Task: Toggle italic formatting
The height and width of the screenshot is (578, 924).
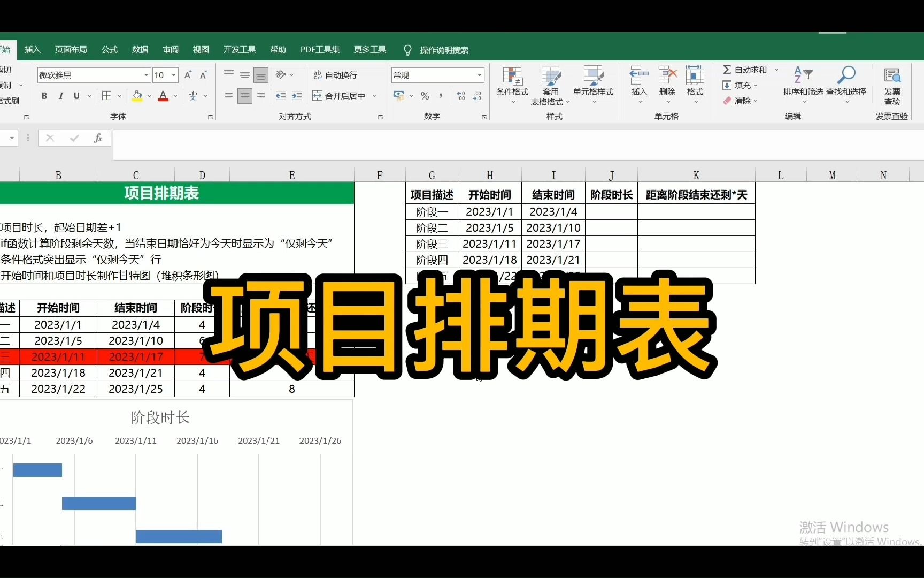Action: [x=60, y=96]
